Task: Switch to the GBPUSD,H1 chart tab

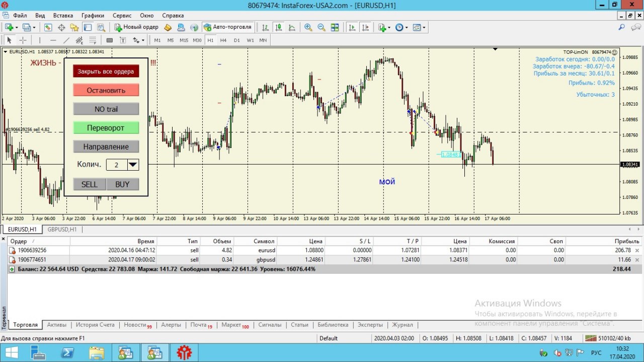Action: [x=62, y=229]
